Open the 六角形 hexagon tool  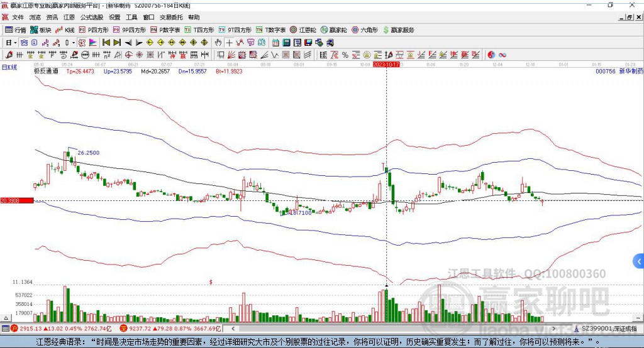click(x=365, y=30)
